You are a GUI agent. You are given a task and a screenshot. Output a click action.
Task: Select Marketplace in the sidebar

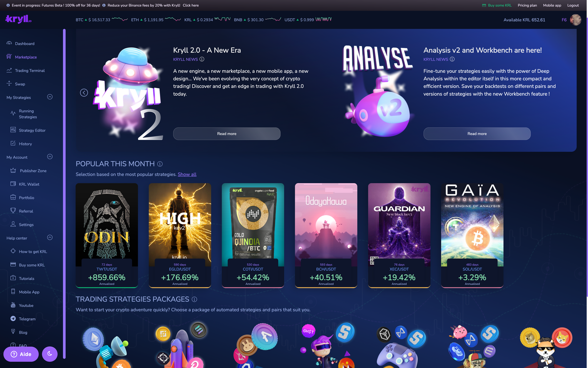coord(26,57)
